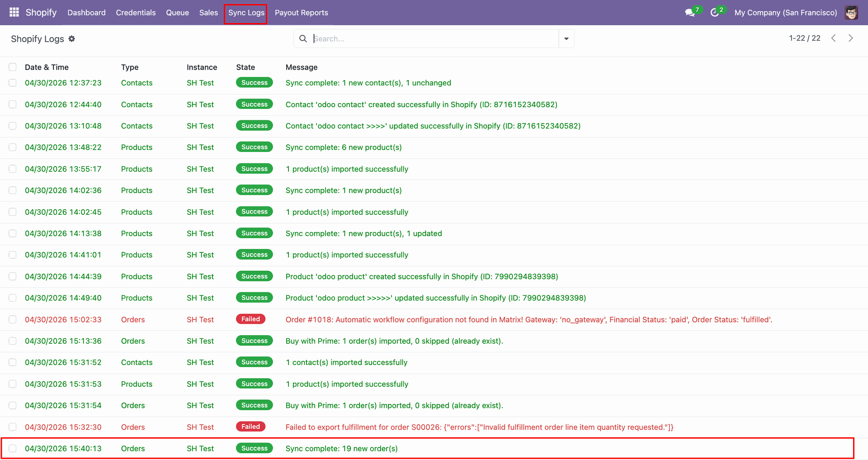
Task: Open Shopify Logs gear settings
Action: point(71,39)
